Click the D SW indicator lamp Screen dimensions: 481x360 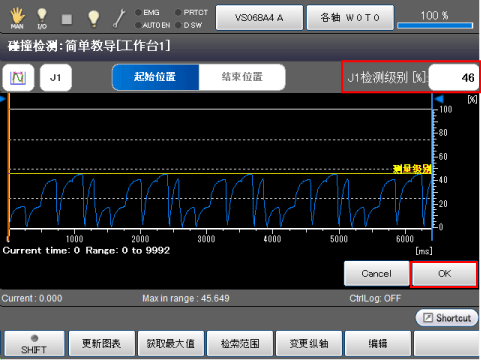pyautogui.click(x=178, y=25)
